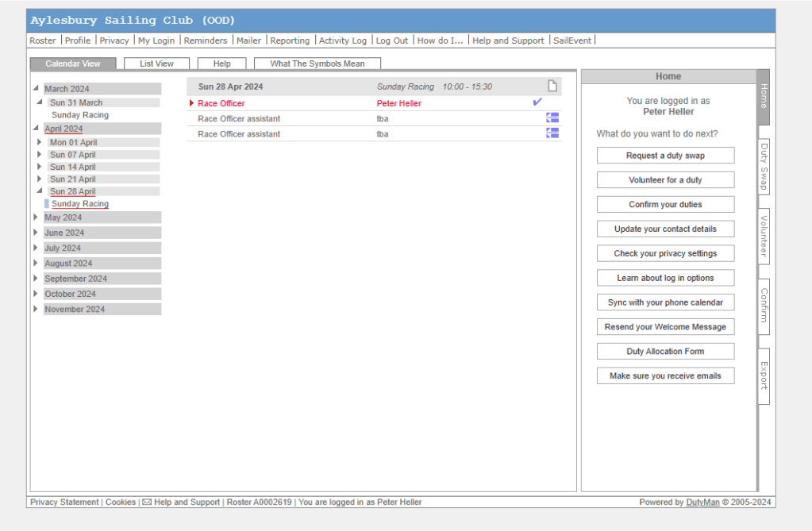
Task: Follow the DutyMan link in the footer
Action: [702, 502]
